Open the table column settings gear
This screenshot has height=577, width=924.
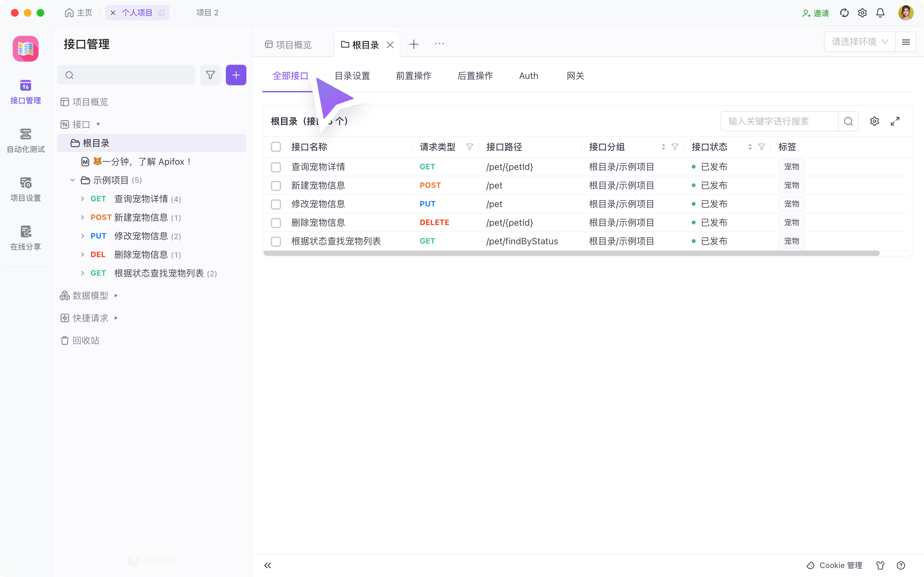click(875, 121)
